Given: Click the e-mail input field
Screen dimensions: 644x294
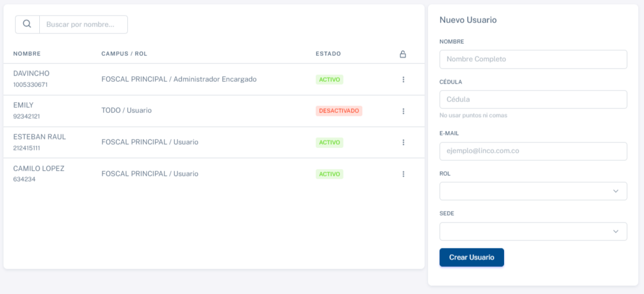Looking at the screenshot, I should coord(533,151).
